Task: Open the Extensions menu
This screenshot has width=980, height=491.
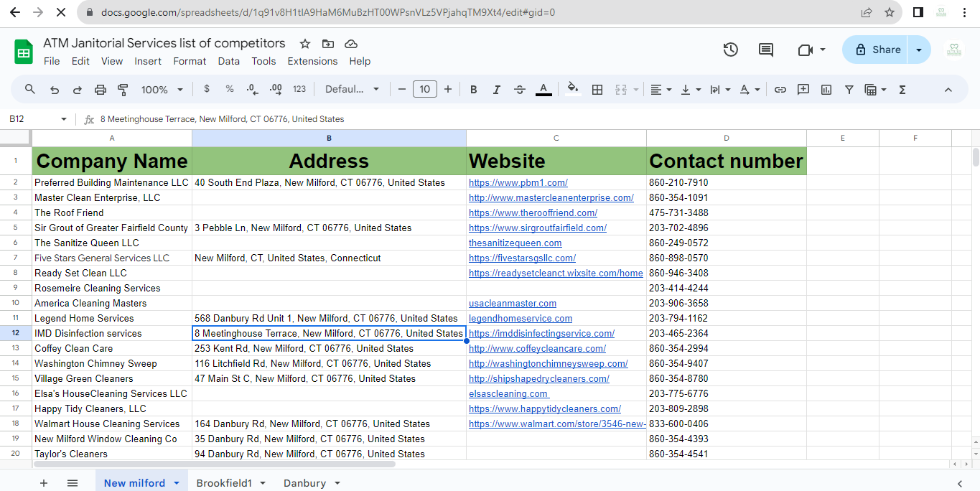Action: point(312,61)
